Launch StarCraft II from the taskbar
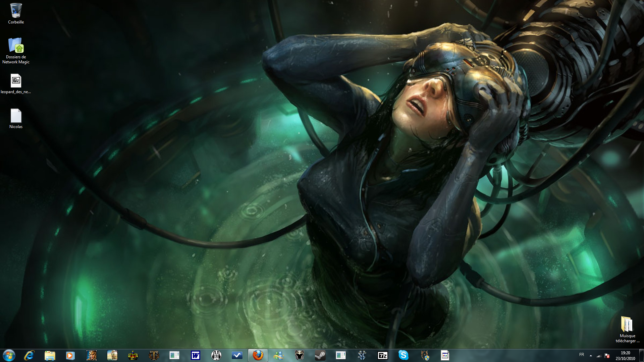 tap(362, 355)
